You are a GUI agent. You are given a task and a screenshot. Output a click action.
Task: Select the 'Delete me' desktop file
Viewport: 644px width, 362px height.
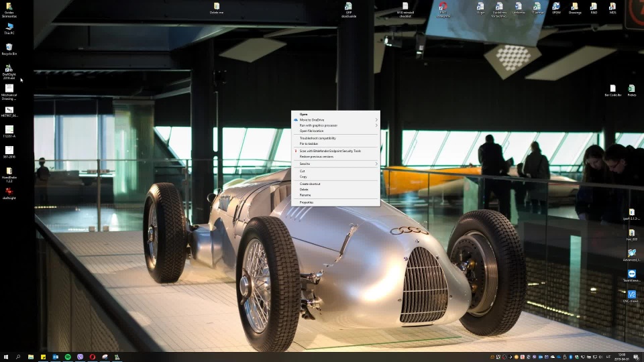point(216,7)
